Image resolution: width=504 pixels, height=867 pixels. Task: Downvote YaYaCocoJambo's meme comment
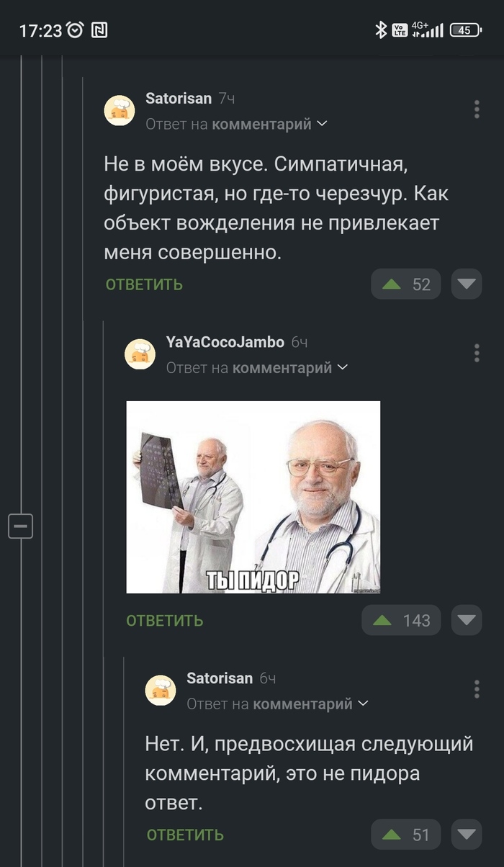click(467, 620)
